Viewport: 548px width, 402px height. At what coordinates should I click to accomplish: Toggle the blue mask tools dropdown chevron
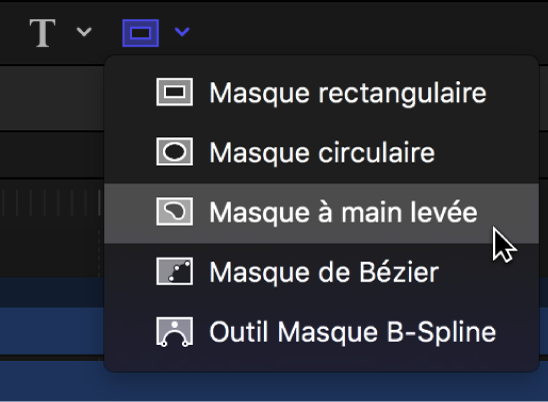point(182,32)
